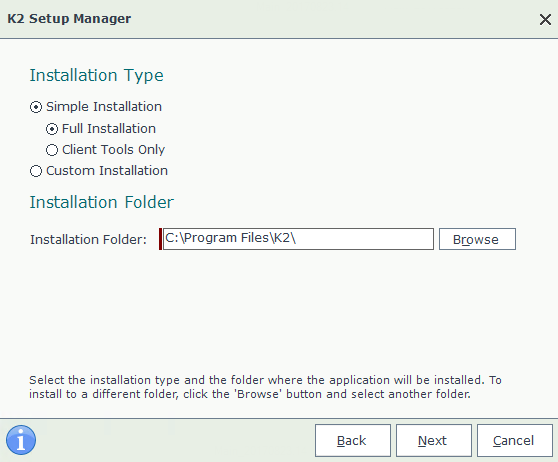Close the K2 Setup Manager window
Image resolution: width=558 pixels, height=462 pixels.
(545, 19)
